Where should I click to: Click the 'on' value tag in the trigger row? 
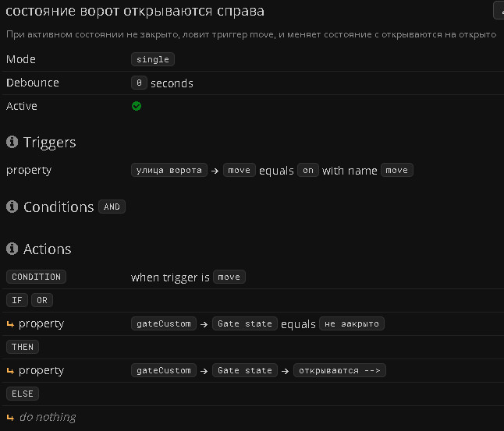(x=308, y=170)
